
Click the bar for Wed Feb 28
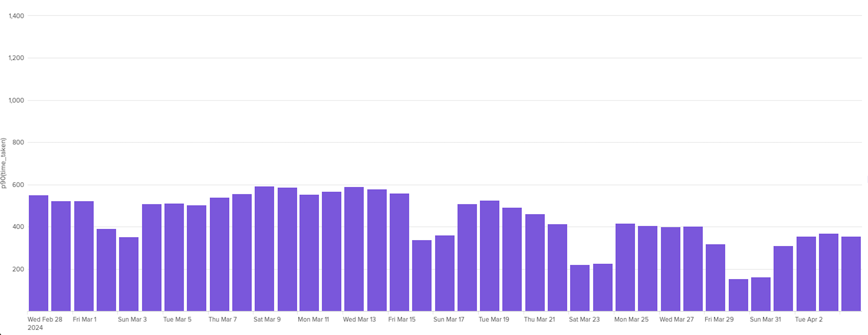(x=38, y=253)
